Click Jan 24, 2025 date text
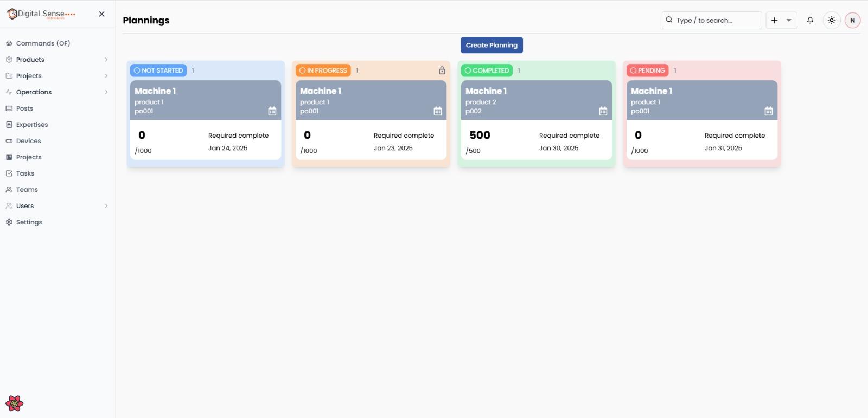The height and width of the screenshot is (418, 868). [228, 148]
